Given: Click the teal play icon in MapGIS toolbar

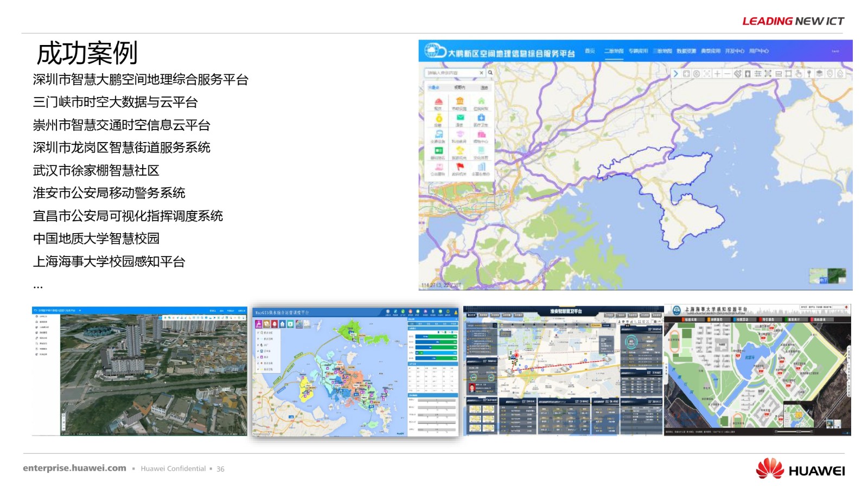Looking at the screenshot, I should click(x=290, y=324).
